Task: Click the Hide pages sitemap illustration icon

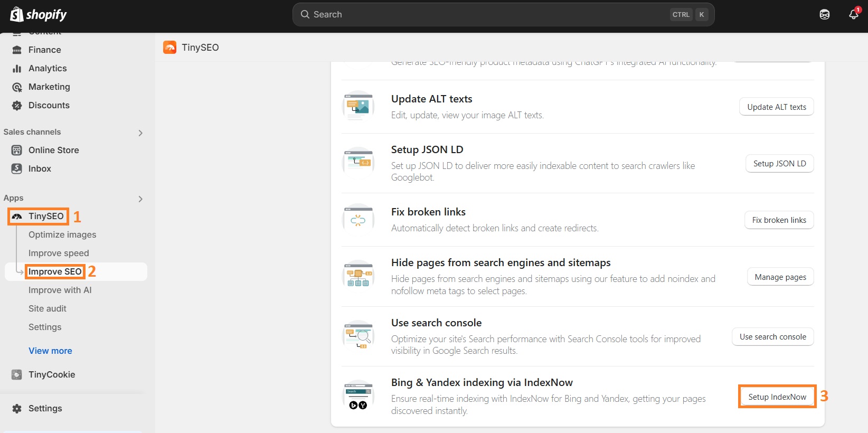Action: tap(358, 276)
